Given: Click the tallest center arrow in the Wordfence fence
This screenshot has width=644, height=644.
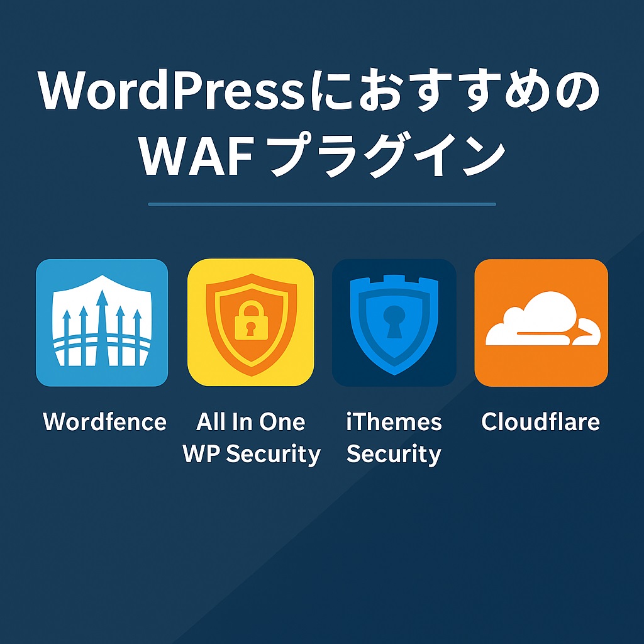Looking at the screenshot, I should (102, 326).
